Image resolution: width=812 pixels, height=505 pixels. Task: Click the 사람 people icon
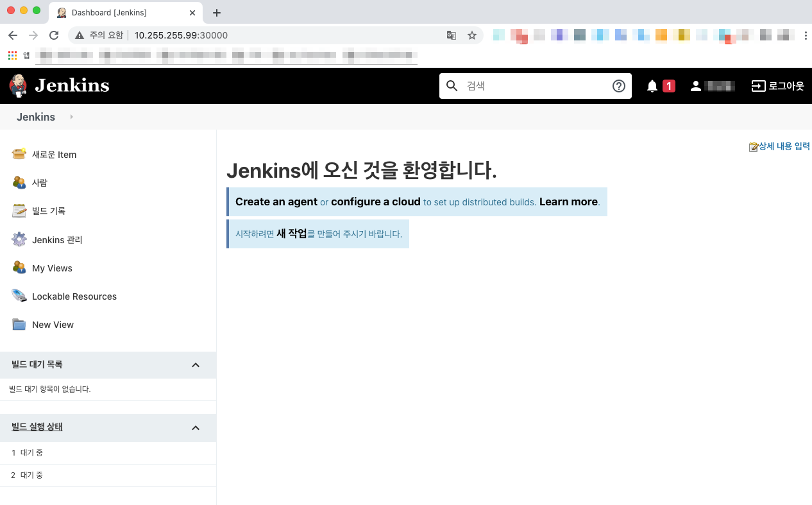[19, 182]
